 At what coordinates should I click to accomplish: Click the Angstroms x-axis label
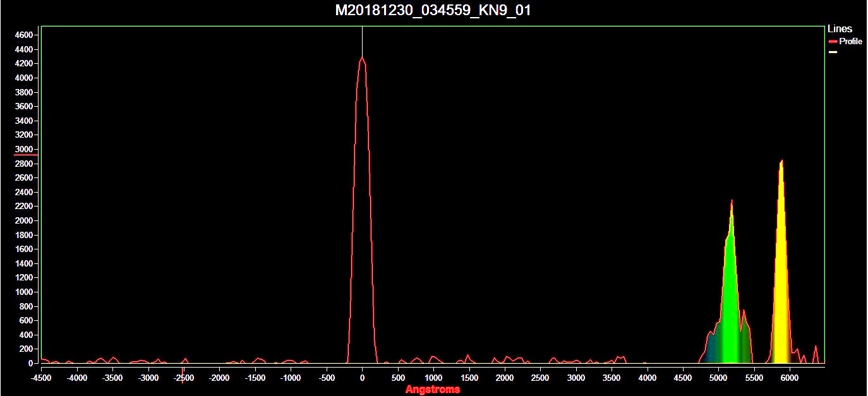pyautogui.click(x=433, y=389)
